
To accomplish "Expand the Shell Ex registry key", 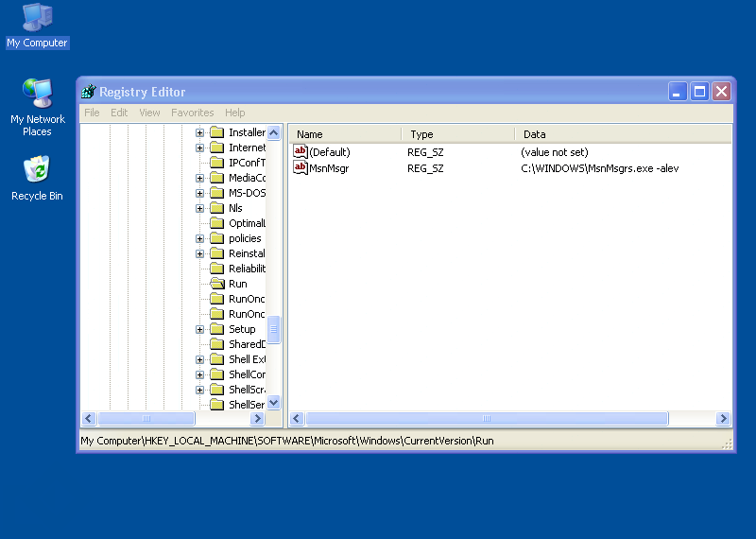I will point(199,359).
